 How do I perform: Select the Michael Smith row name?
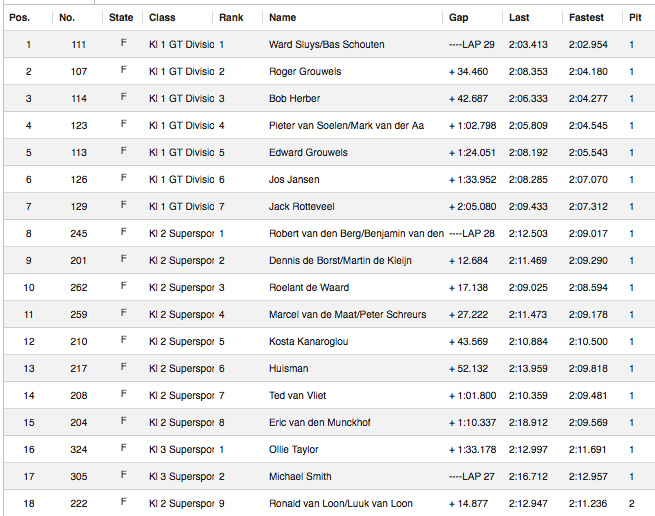click(300, 477)
